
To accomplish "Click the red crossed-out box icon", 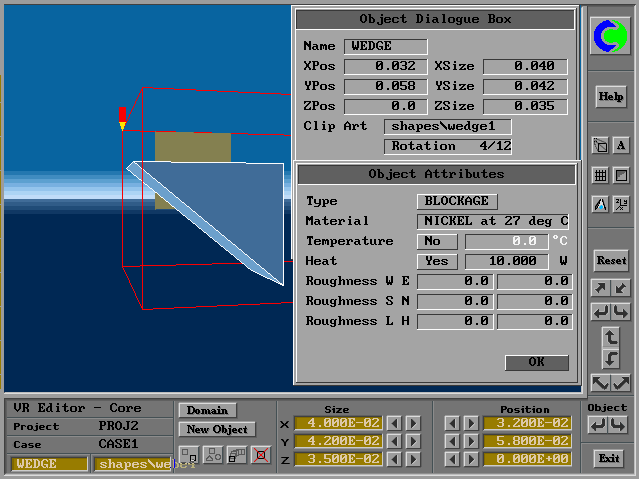I will [x=261, y=455].
